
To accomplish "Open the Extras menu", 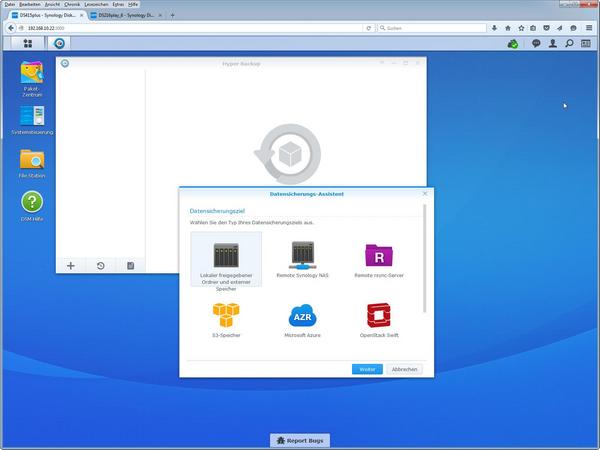I will tap(118, 4).
